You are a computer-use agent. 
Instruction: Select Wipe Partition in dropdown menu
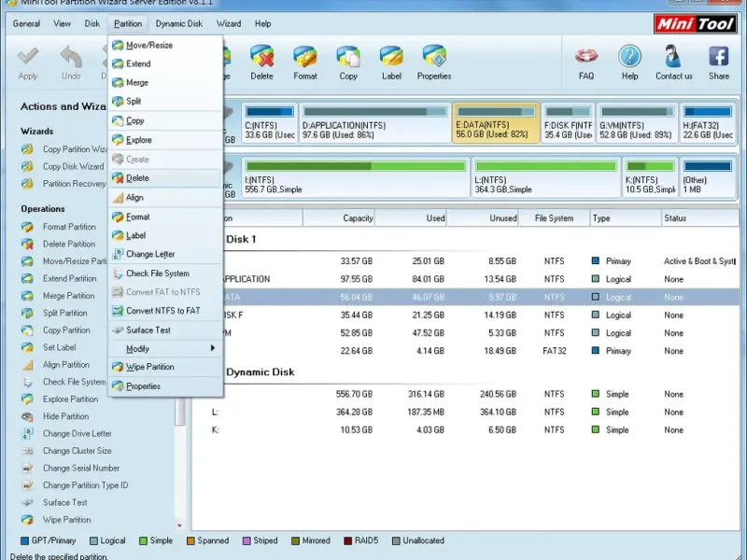coord(149,367)
